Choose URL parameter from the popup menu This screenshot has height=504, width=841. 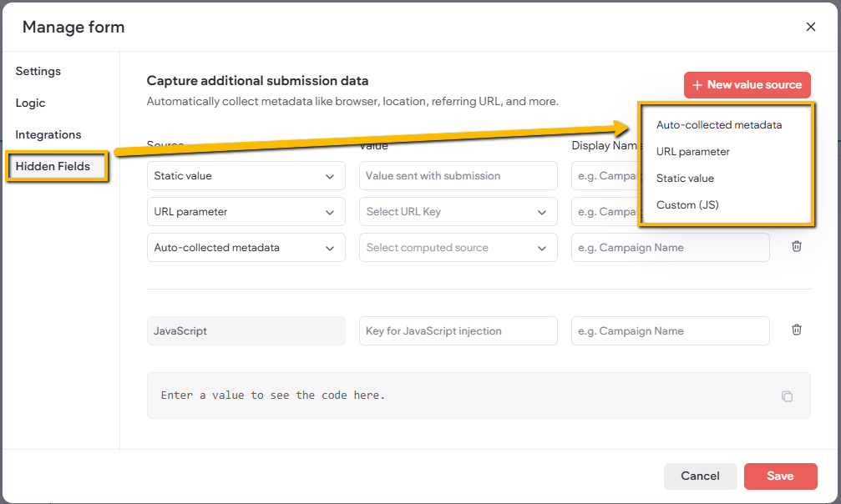click(693, 152)
